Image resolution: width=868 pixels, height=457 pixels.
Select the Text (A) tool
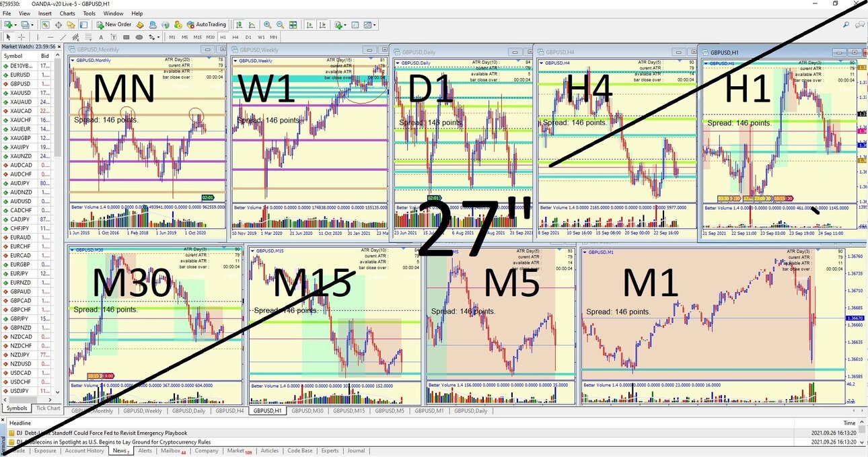pos(101,37)
